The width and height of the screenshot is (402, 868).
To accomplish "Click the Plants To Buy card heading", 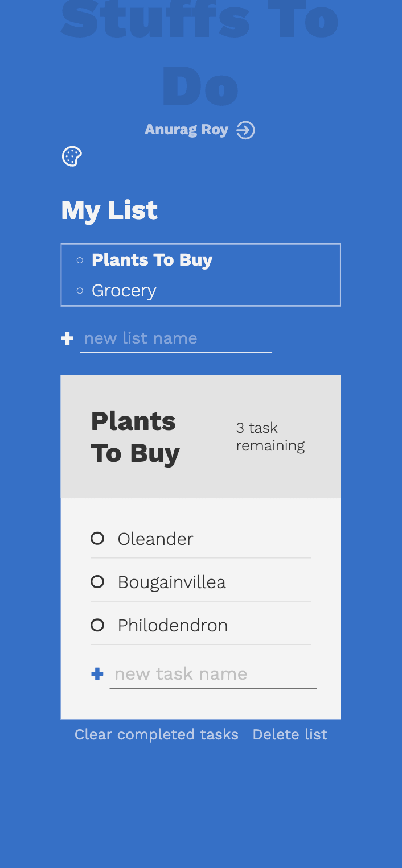I will 136,437.
